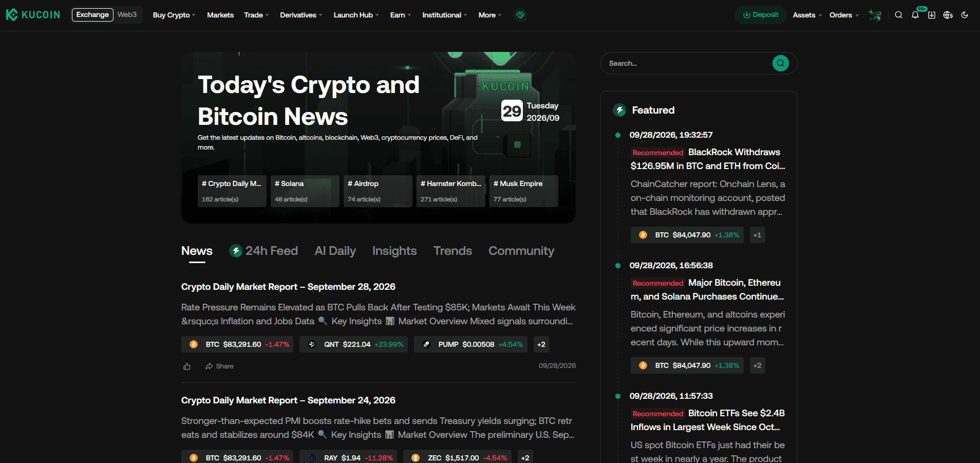The image size is (980, 463).
Task: Expand +2 coins on September 28 report
Action: (541, 344)
